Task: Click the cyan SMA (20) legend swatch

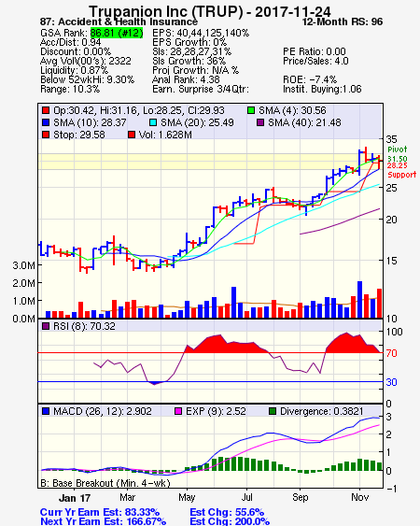Action: pyautogui.click(x=153, y=122)
